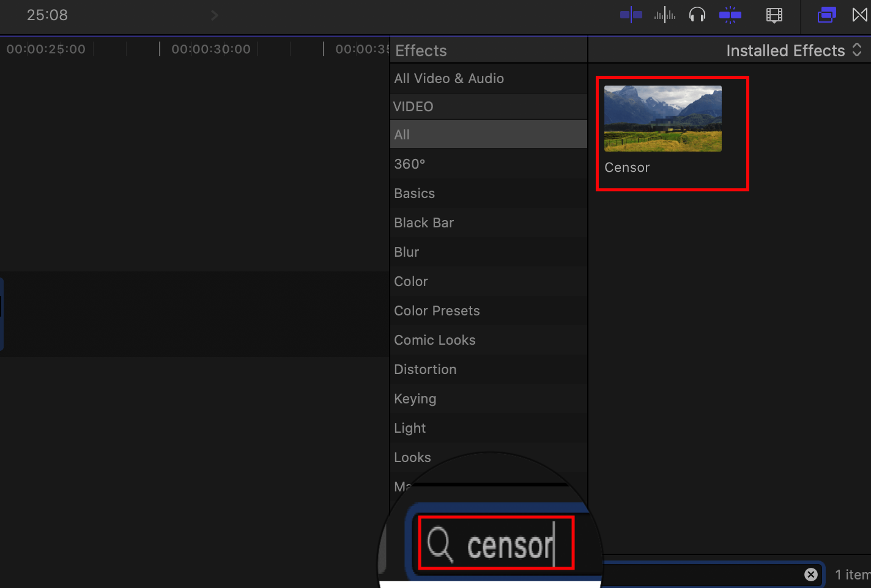Click the Censor effect label

627,167
